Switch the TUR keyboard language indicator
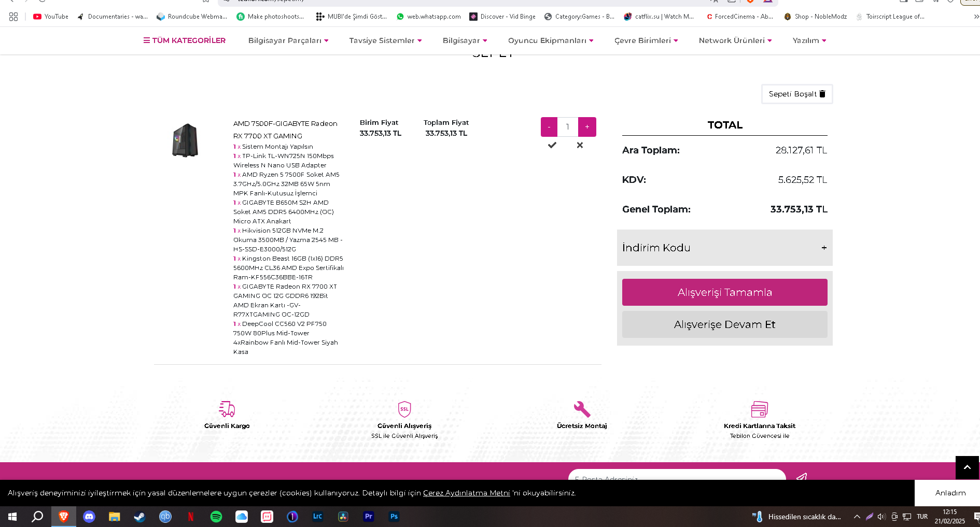980x527 pixels. pos(922,517)
